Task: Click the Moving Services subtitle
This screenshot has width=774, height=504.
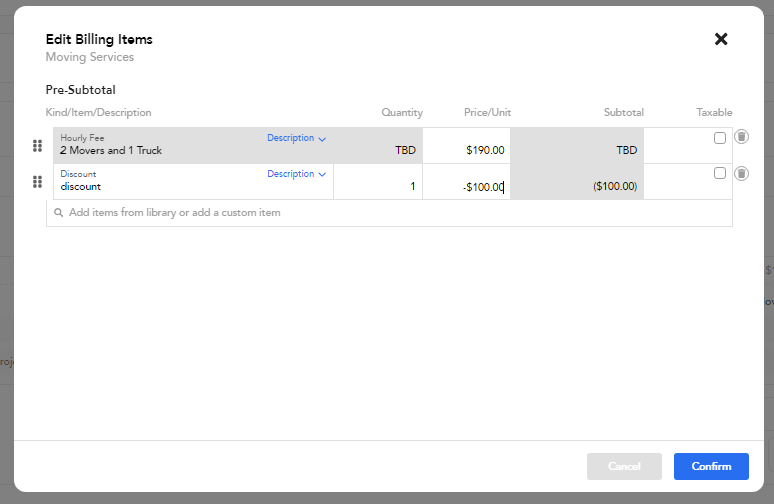Action: [89, 57]
